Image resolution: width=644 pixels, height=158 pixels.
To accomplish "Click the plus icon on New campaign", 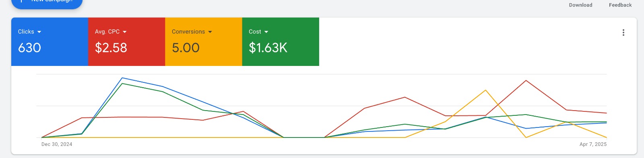I will click(x=21, y=1).
